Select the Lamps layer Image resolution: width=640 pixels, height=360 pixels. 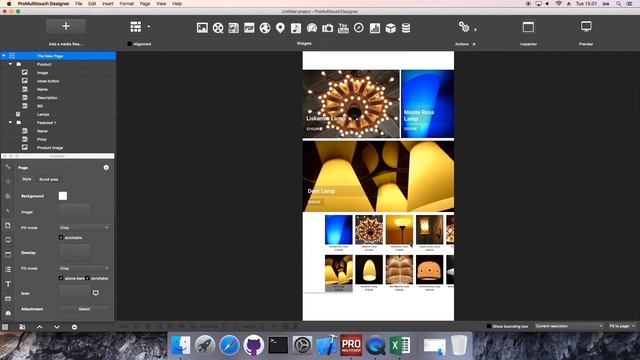[x=58, y=114]
